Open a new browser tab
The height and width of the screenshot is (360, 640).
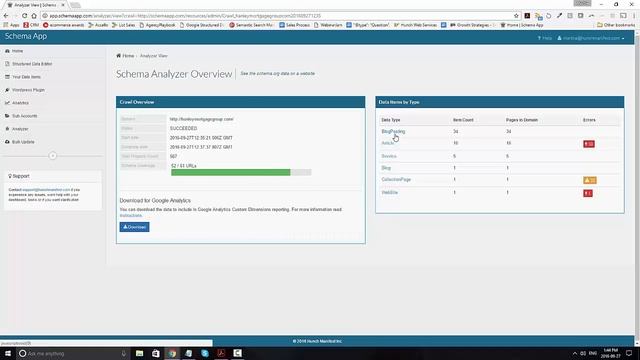pos(75,5)
